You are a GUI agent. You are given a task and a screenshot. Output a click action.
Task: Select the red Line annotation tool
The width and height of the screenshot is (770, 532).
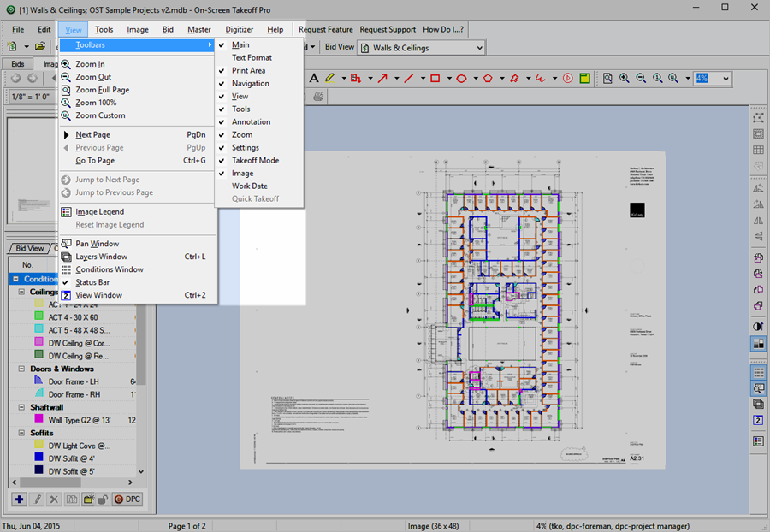coord(409,78)
